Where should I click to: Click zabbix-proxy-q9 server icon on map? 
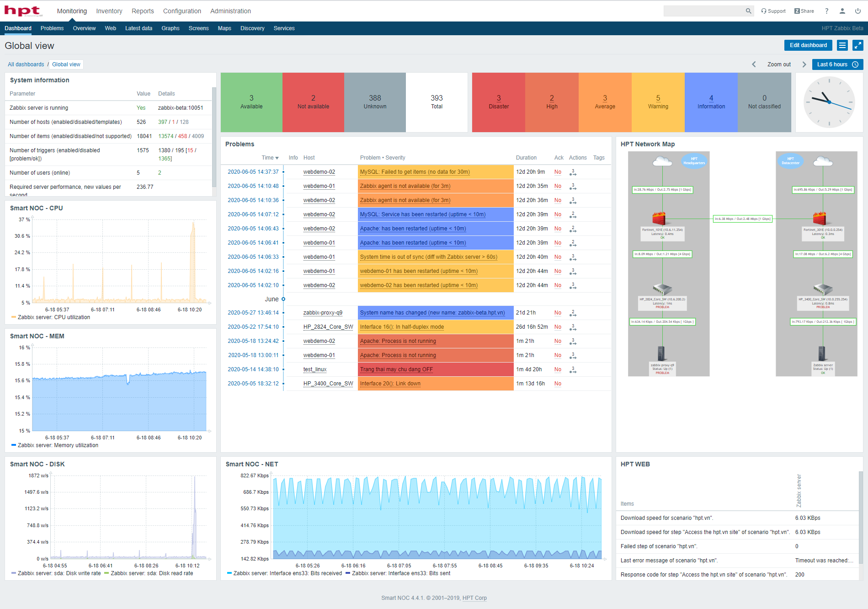pyautogui.click(x=661, y=353)
